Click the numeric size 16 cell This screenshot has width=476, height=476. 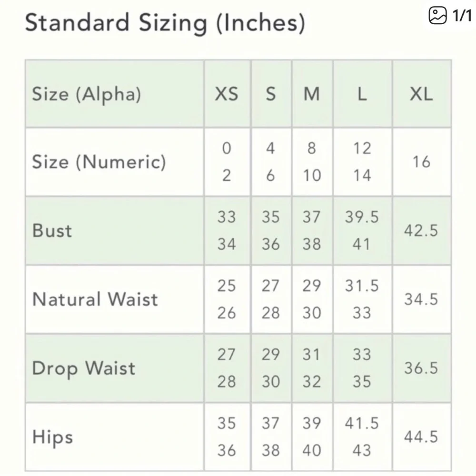point(421,162)
